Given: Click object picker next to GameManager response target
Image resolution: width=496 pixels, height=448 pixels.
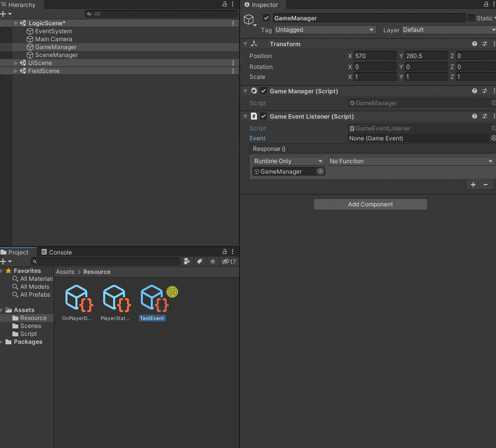Looking at the screenshot, I should 320,171.
